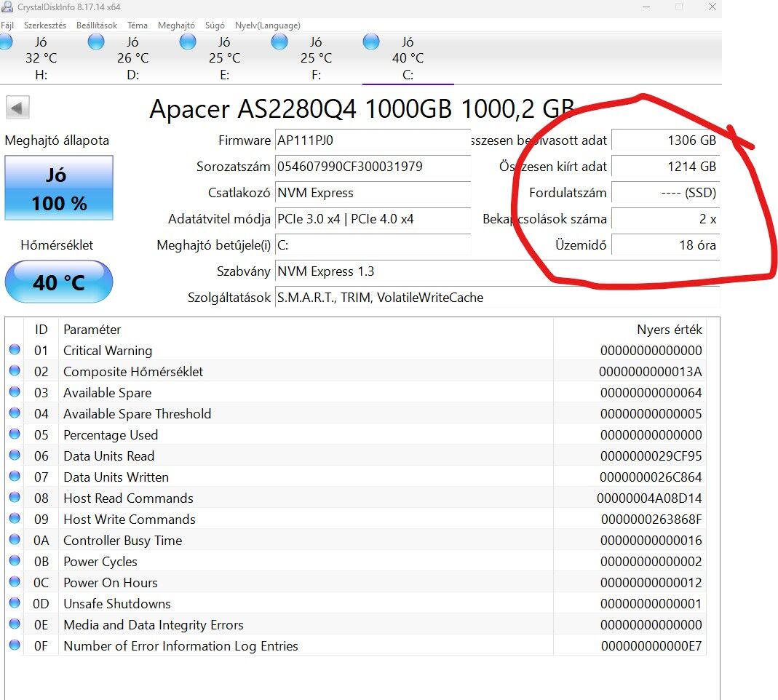778x700 pixels.
Task: Open the Szerkesztés menu
Action: coord(45,25)
